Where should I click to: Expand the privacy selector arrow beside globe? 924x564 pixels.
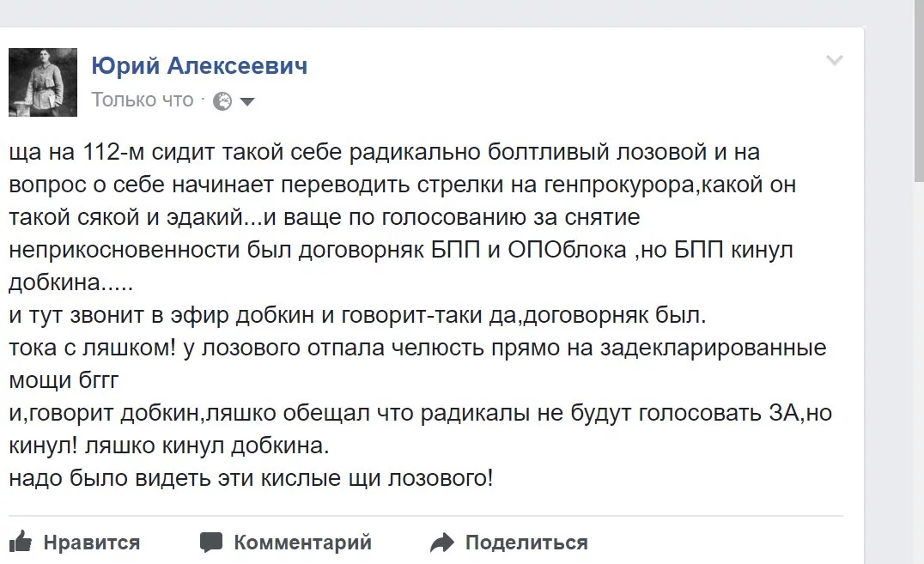247,102
